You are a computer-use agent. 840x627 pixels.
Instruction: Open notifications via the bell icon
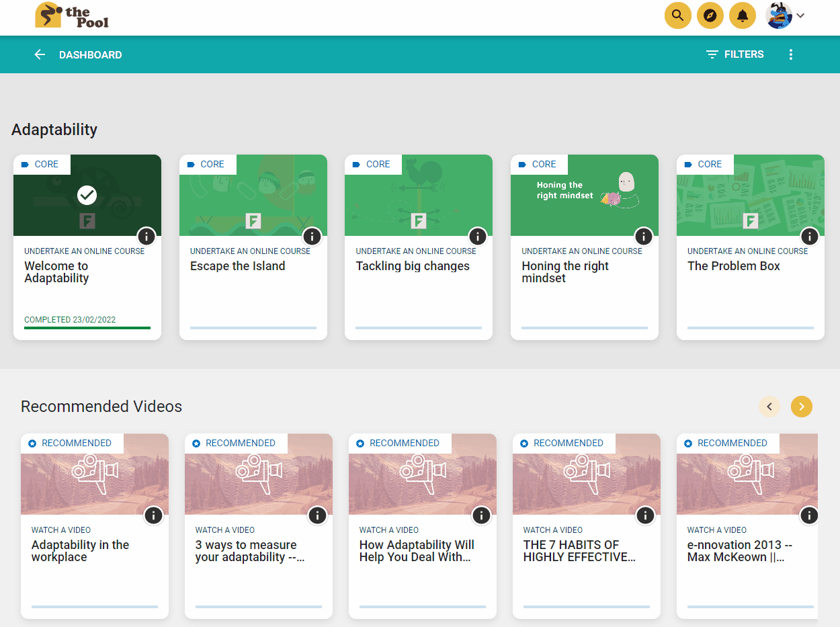pyautogui.click(x=742, y=15)
